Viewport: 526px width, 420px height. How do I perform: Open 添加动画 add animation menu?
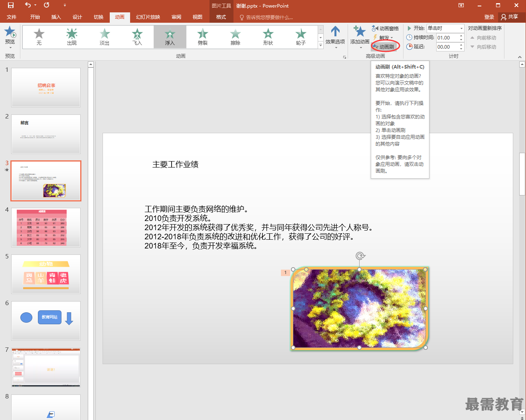click(x=360, y=37)
